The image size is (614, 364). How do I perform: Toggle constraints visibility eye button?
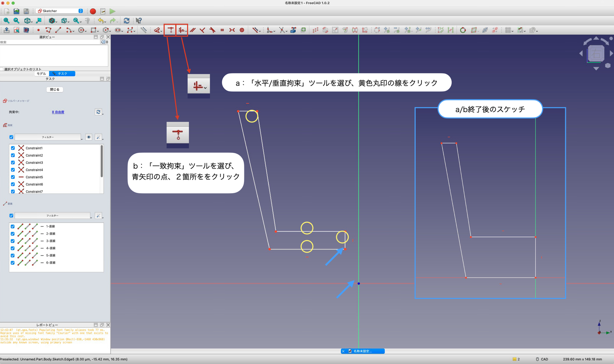click(89, 137)
